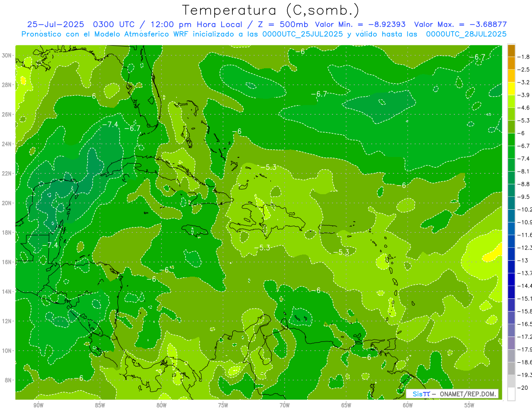Select the "25-Jul-2025" date text

click(x=56, y=24)
